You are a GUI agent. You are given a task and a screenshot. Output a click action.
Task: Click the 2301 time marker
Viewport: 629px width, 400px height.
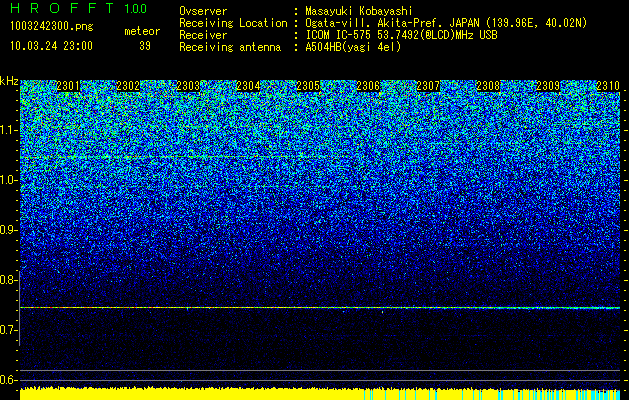pos(68,86)
